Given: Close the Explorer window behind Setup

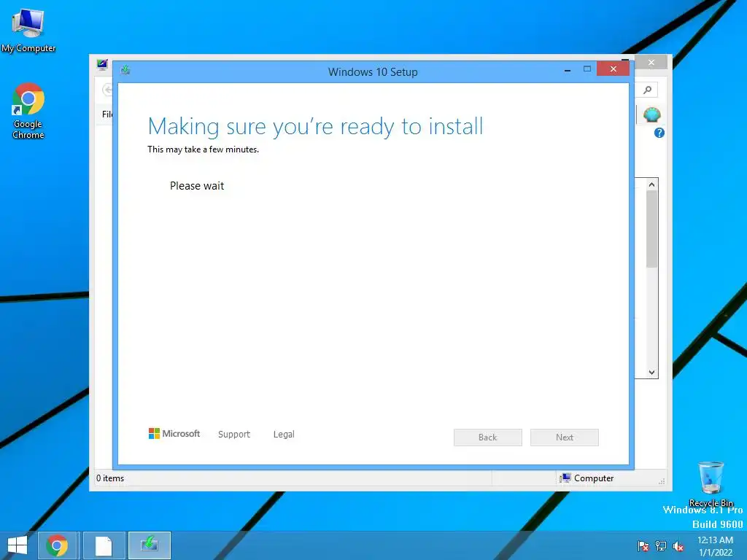Looking at the screenshot, I should (651, 63).
